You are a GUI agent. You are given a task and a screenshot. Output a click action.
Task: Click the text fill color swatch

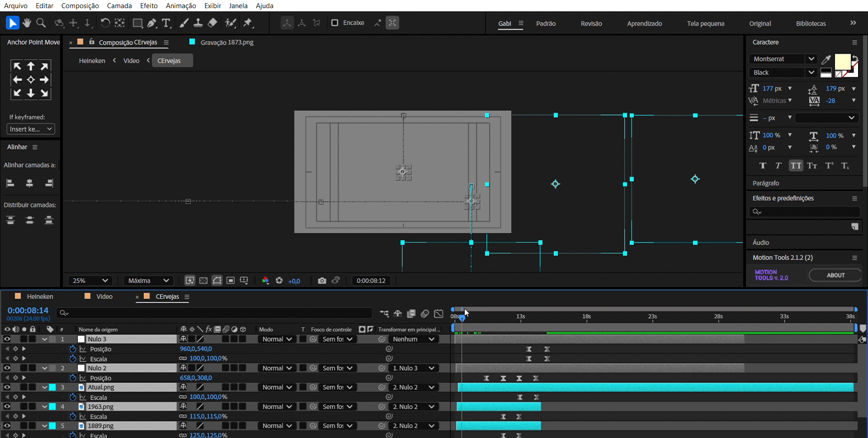point(842,61)
